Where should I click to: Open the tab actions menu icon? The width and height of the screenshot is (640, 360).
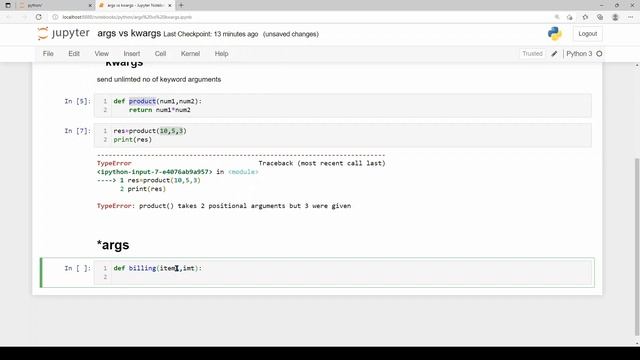(x=8, y=5)
